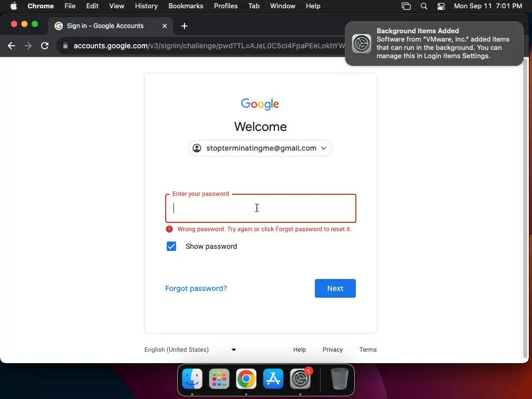Image resolution: width=532 pixels, height=399 pixels.
Task: Open the History menu
Action: [146, 6]
